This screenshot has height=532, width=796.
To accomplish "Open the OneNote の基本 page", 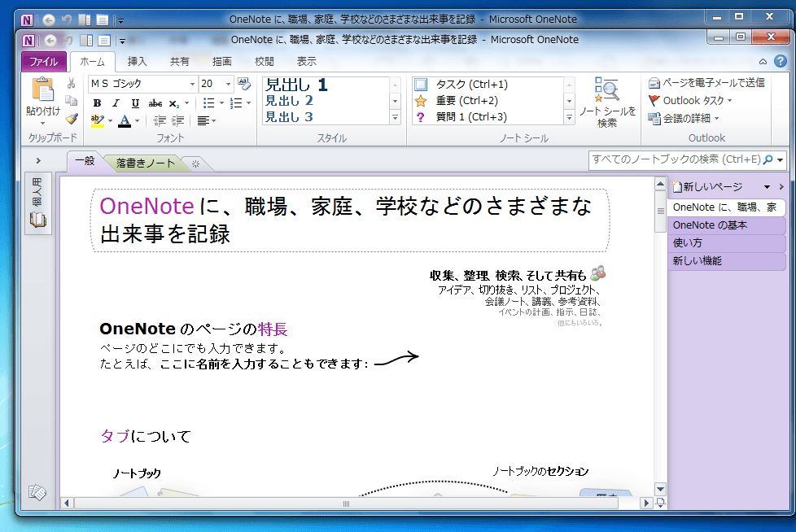I will coord(727,225).
